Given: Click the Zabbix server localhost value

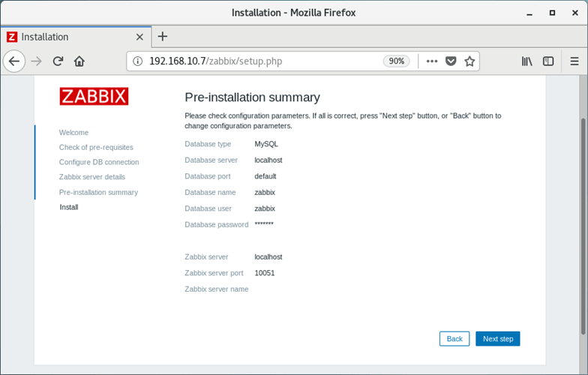Looking at the screenshot, I should pyautogui.click(x=268, y=256).
